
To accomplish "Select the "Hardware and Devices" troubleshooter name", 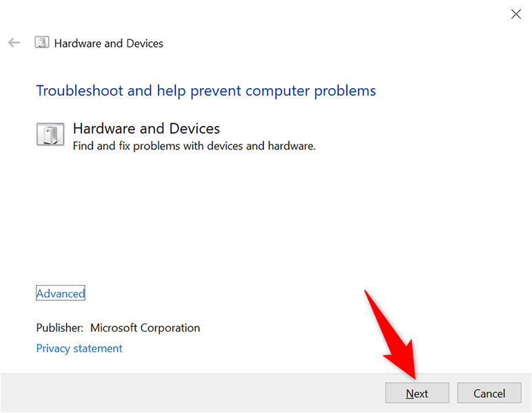I will pyautogui.click(x=146, y=128).
